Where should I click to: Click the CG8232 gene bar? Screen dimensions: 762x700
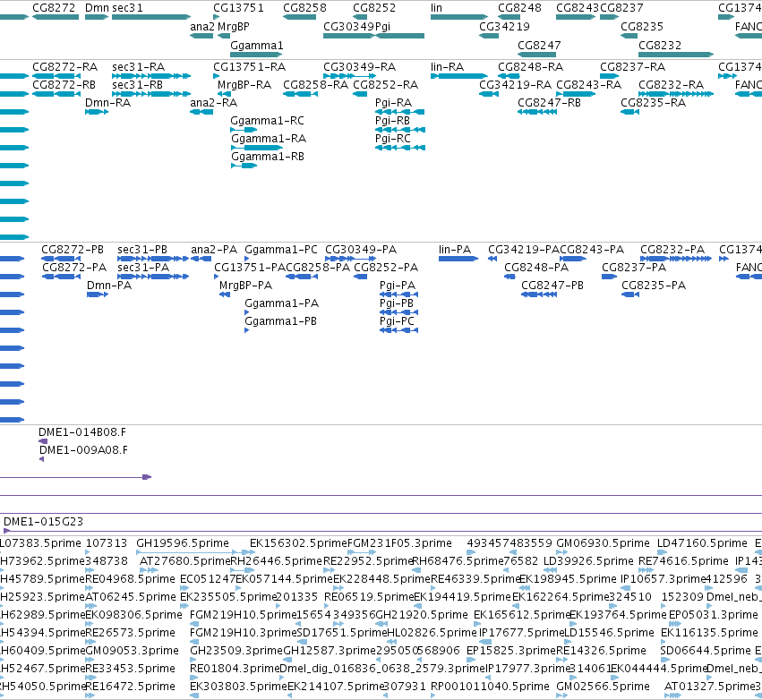pyautogui.click(x=676, y=54)
